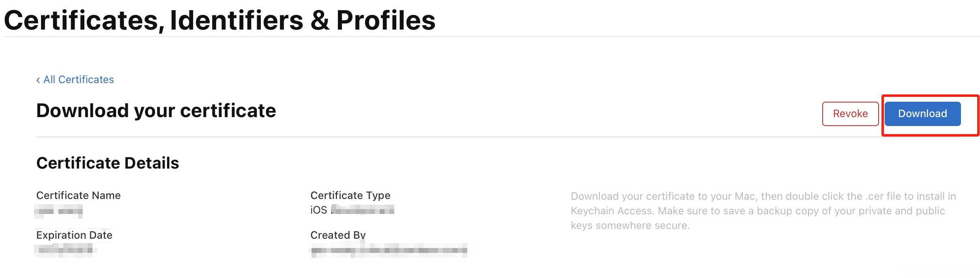Click the Download your certificate heading
Screen dimensions: 980x278
[156, 111]
